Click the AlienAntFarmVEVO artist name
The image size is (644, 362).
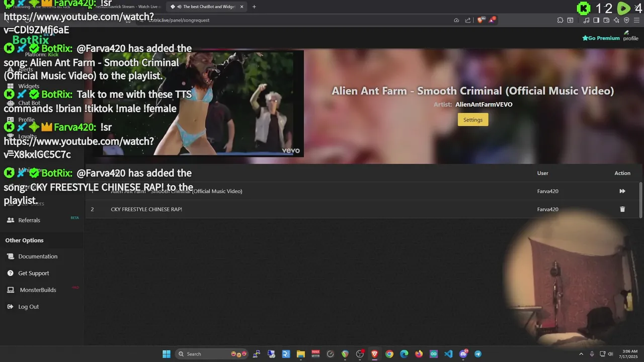point(484,105)
